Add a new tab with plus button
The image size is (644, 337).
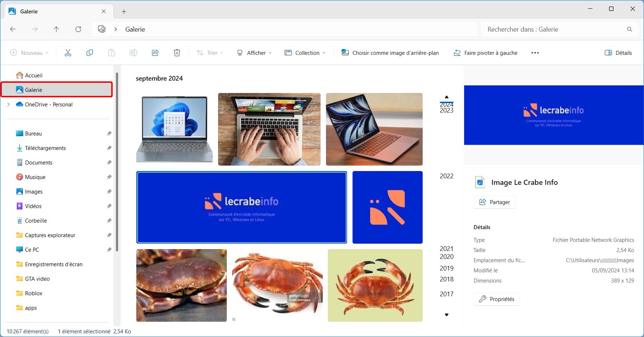point(124,12)
